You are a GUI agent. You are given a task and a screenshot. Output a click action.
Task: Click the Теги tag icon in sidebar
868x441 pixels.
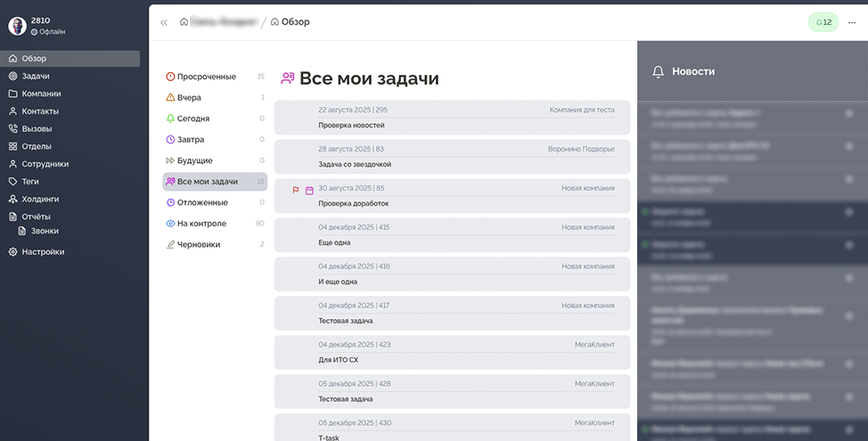tap(12, 182)
